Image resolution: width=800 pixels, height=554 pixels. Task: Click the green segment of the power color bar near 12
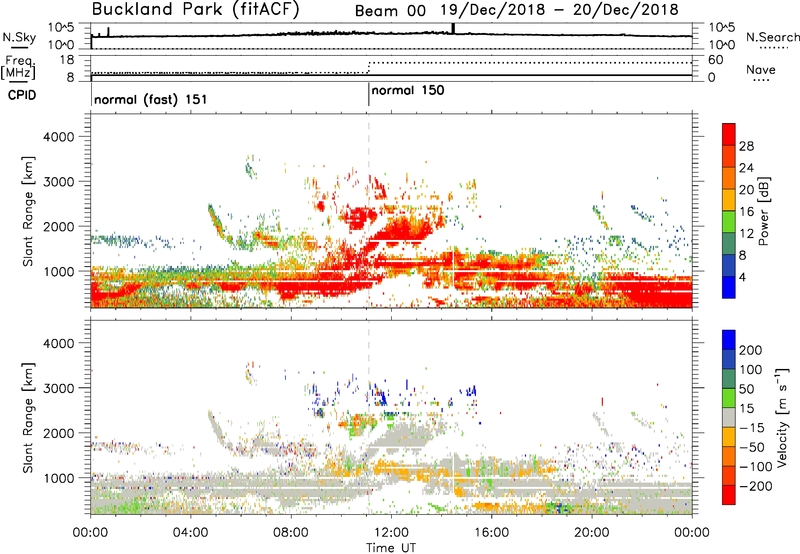point(729,222)
